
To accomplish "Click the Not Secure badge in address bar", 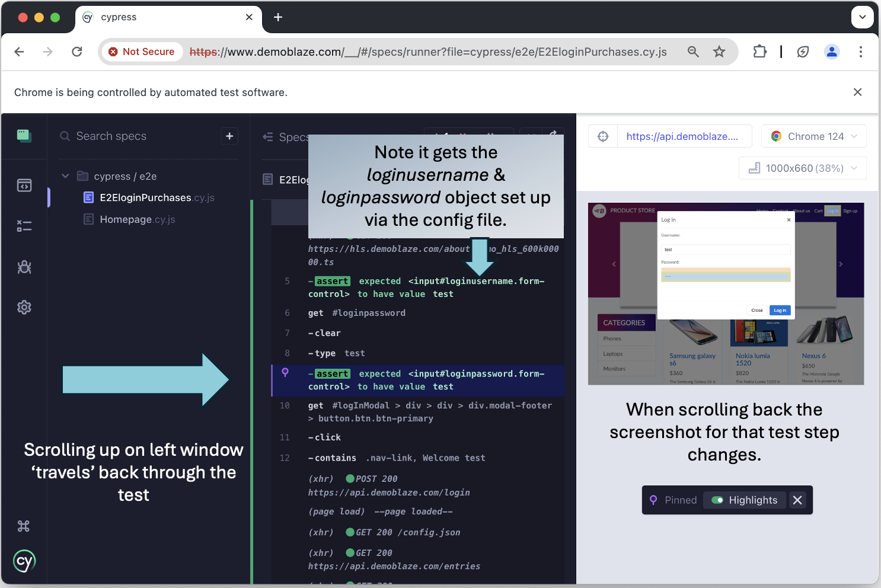I will coord(142,52).
